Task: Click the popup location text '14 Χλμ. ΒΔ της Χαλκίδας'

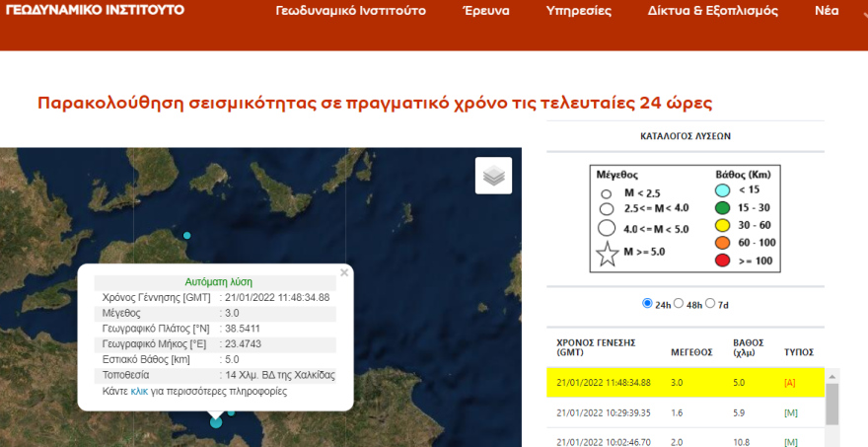Action: coord(280,375)
